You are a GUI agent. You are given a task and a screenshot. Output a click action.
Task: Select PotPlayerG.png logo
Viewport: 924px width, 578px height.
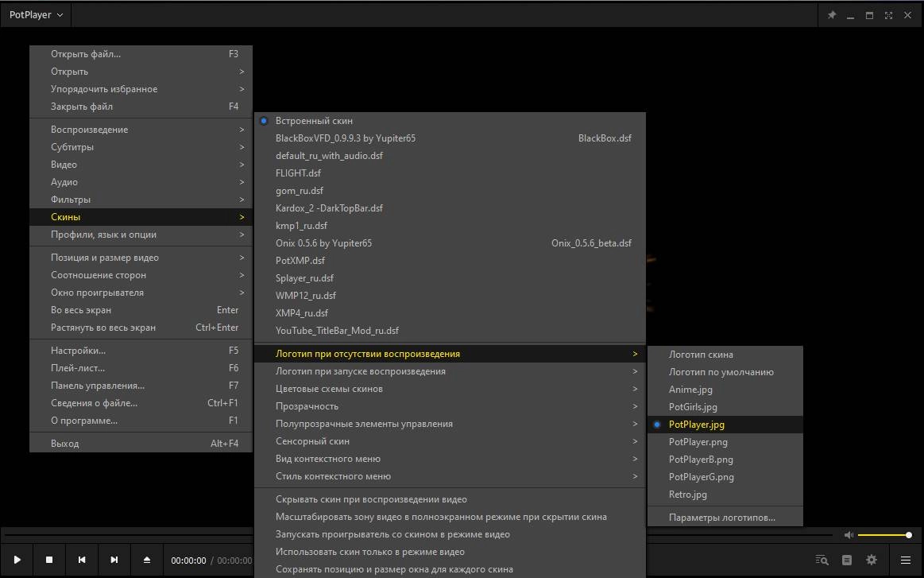725,476
